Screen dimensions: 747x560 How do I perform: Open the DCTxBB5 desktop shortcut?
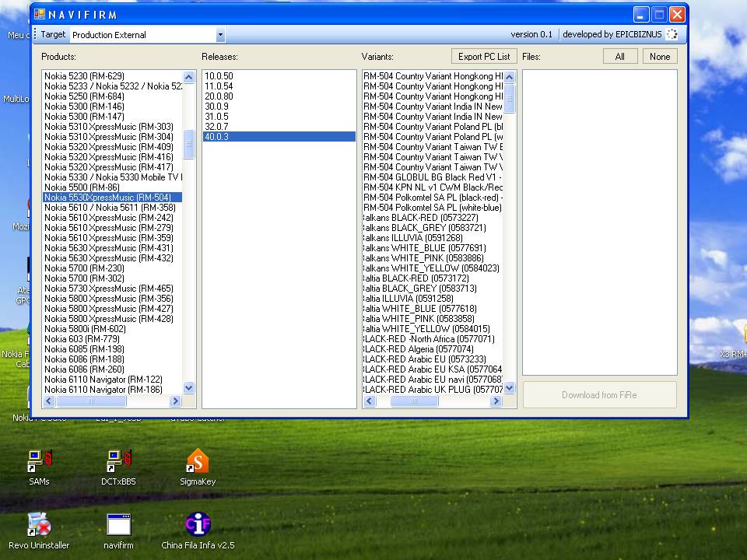click(118, 467)
